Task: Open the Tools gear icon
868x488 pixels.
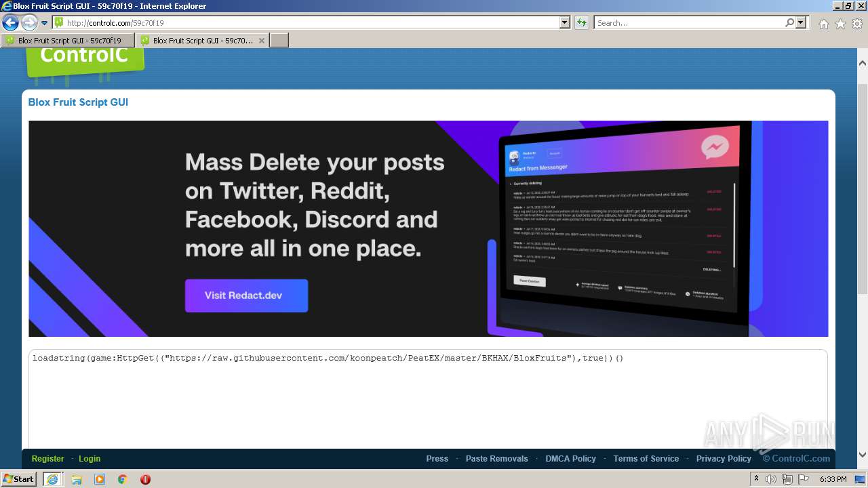Action: pos(857,24)
